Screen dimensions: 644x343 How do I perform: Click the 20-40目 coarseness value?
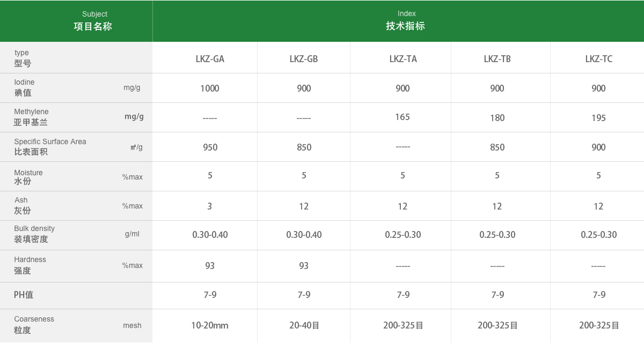point(304,325)
